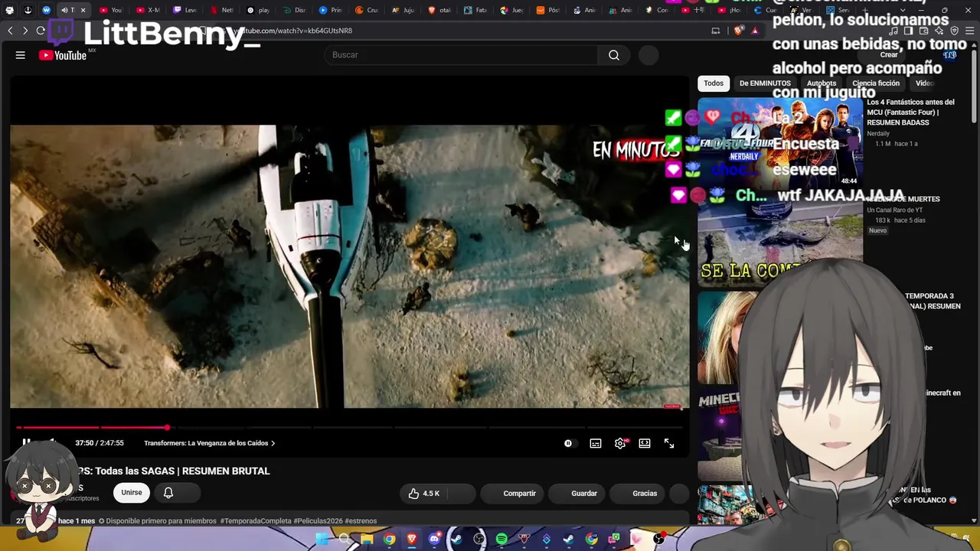Select the Todos filter chip

click(x=714, y=83)
